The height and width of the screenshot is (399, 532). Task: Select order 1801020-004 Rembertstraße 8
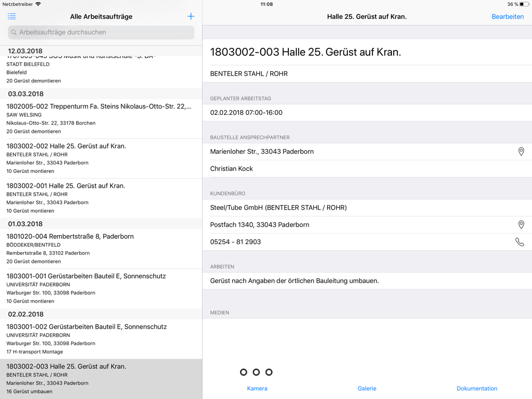tap(101, 248)
